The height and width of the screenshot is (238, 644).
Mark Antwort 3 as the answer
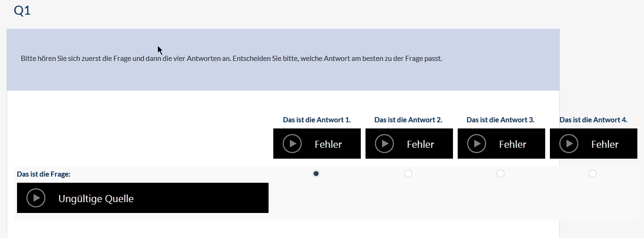[x=501, y=174]
